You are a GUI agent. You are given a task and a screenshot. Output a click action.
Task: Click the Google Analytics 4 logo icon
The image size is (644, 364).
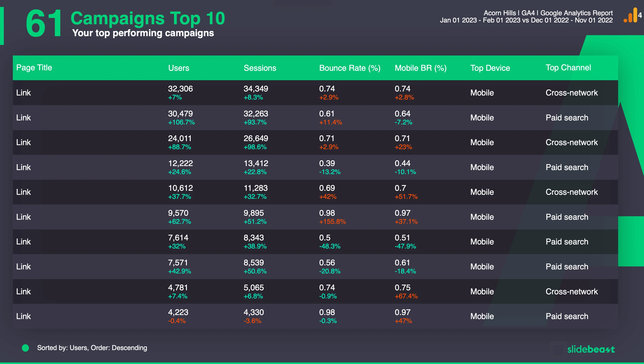pos(632,15)
